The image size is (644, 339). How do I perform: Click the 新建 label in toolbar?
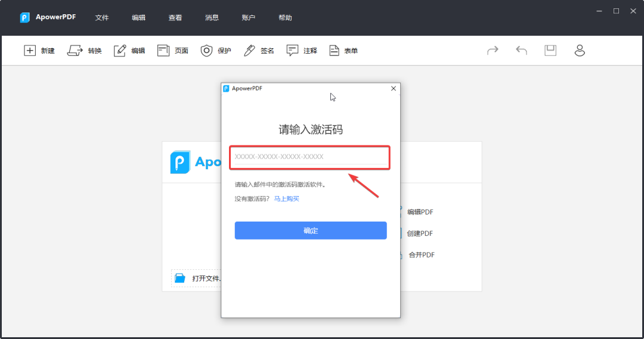[x=48, y=51]
